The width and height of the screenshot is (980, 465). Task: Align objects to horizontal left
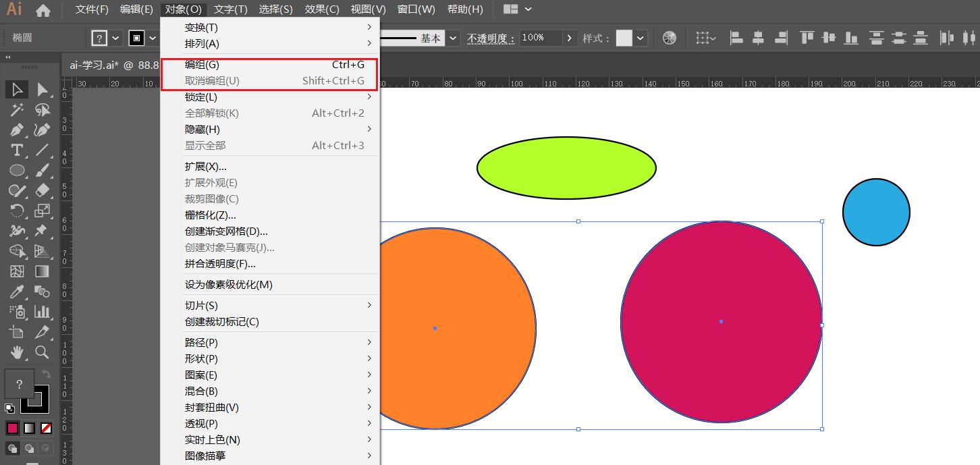point(736,38)
